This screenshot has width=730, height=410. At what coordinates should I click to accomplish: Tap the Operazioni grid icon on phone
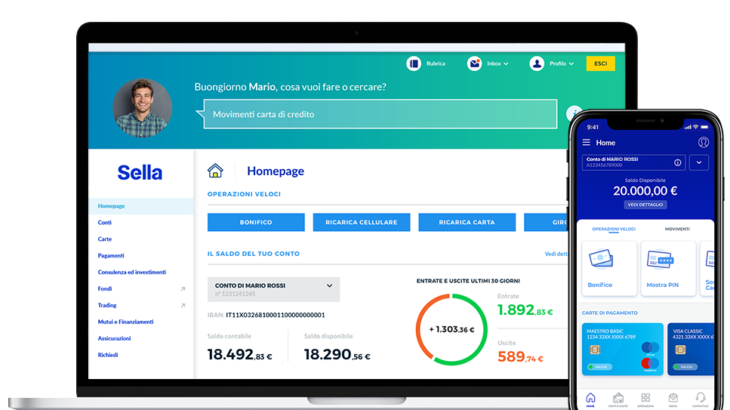coord(645,398)
